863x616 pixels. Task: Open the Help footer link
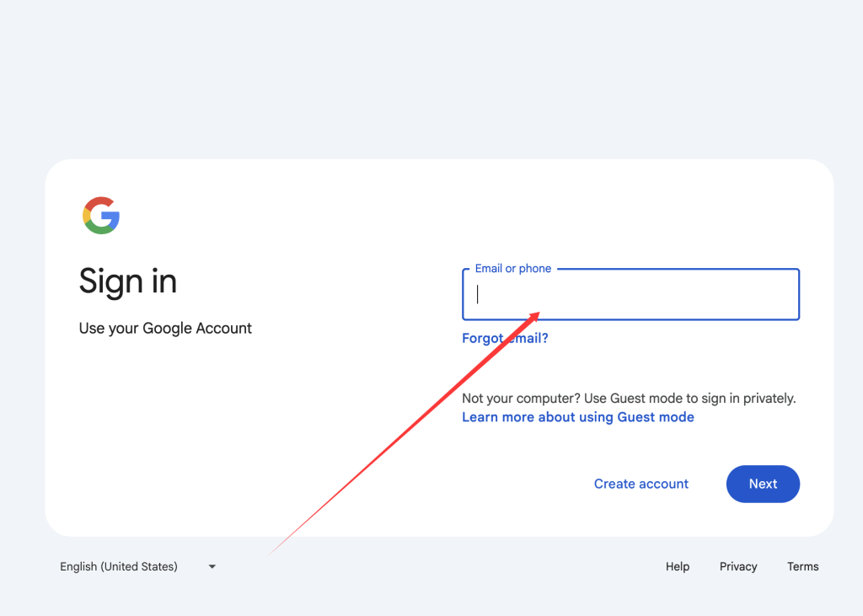tap(678, 566)
